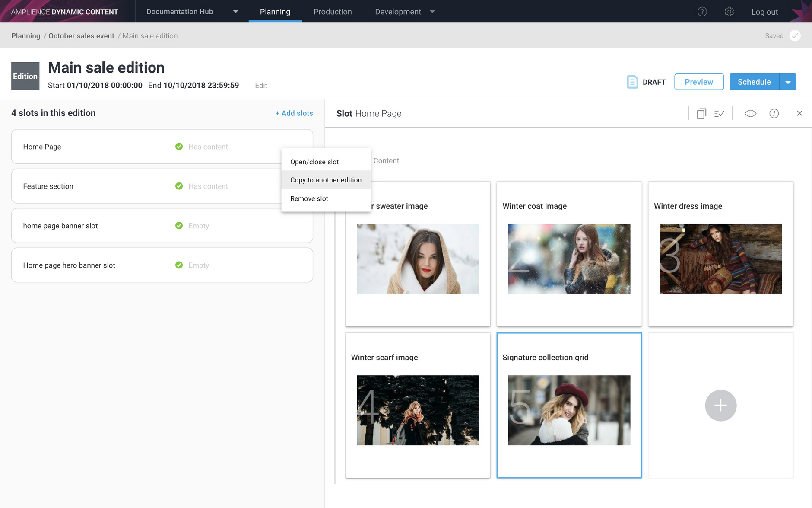Click the Add slots link
The width and height of the screenshot is (812, 508).
[294, 113]
